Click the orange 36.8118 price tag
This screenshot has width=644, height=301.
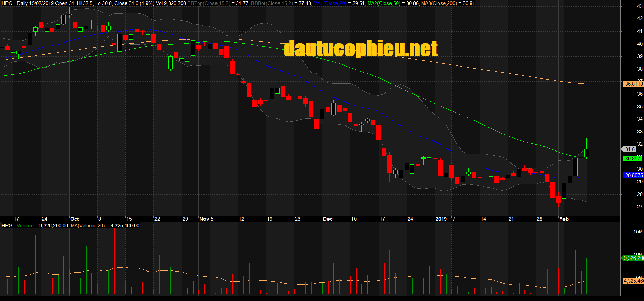634,84
